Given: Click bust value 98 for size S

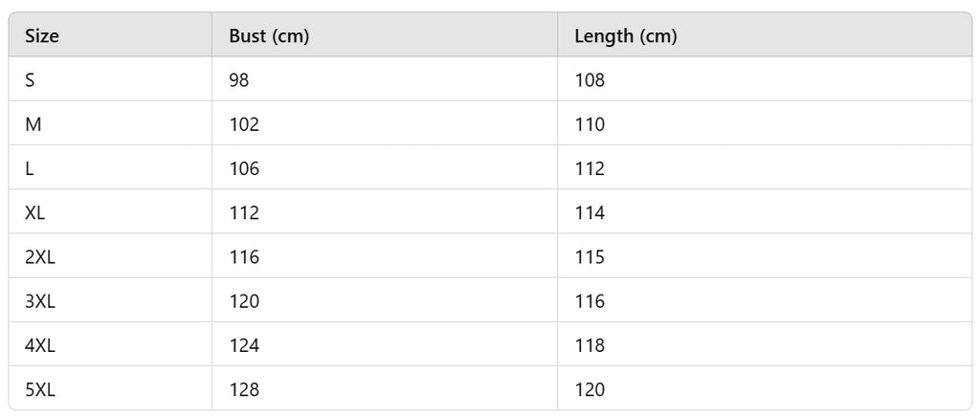Looking at the screenshot, I should coord(239,80).
